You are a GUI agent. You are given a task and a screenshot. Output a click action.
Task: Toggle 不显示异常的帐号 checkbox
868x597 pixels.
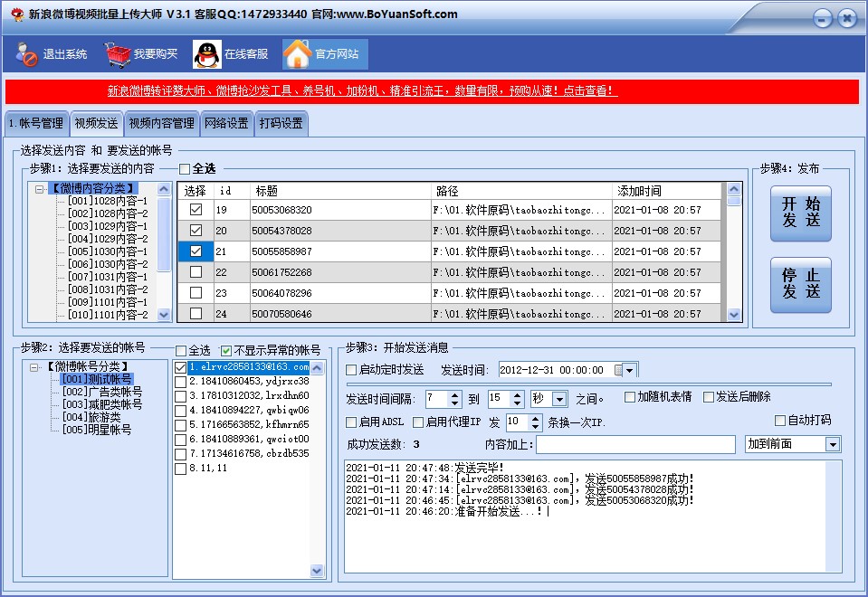pyautogui.click(x=226, y=351)
